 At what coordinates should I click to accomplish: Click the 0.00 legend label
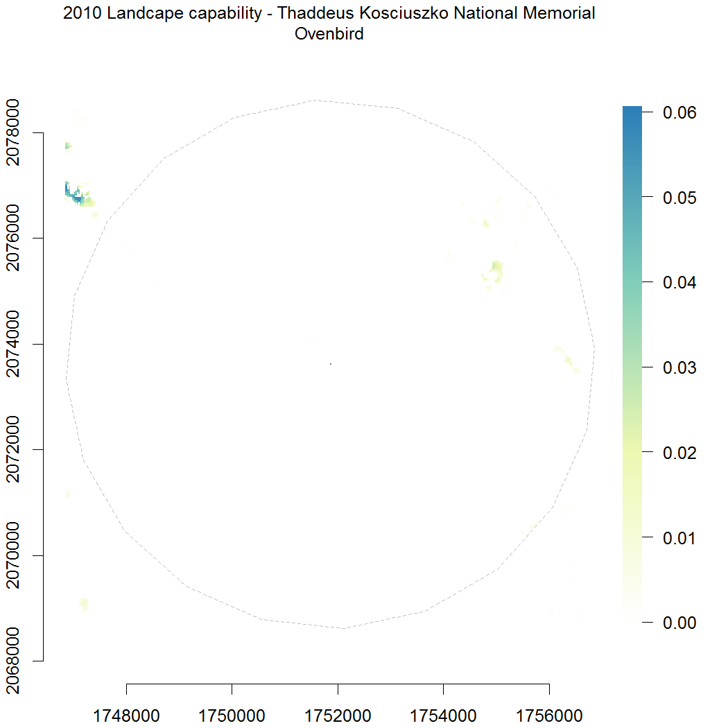(x=679, y=623)
